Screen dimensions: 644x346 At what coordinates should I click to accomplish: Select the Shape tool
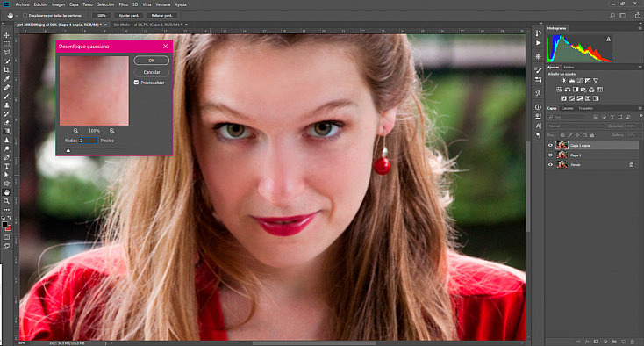click(6, 184)
